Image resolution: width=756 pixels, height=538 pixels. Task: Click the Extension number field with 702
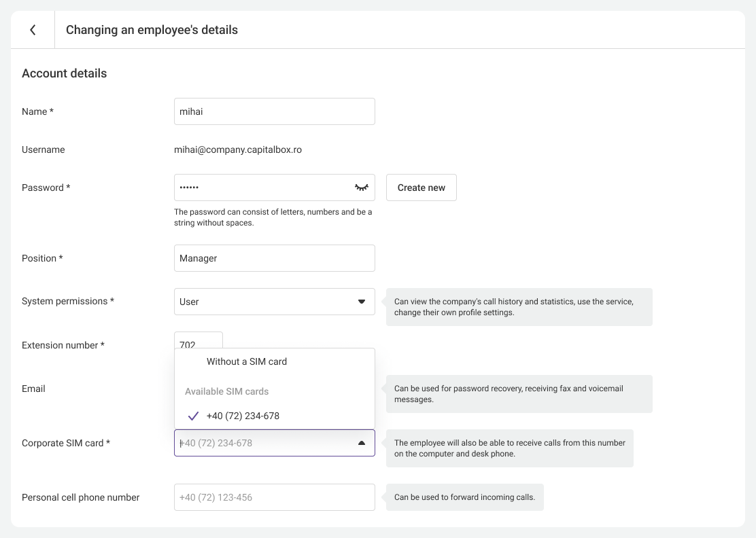click(198, 340)
